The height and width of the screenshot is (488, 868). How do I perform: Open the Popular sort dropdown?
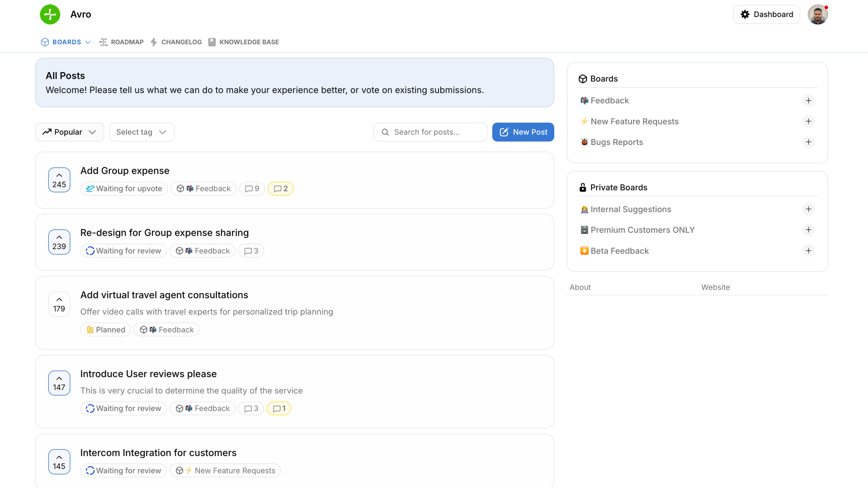click(x=69, y=132)
